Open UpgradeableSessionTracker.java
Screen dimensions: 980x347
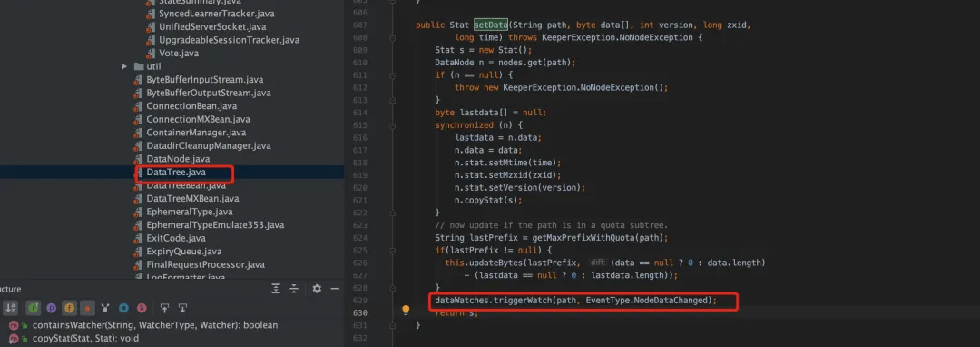[x=229, y=40]
